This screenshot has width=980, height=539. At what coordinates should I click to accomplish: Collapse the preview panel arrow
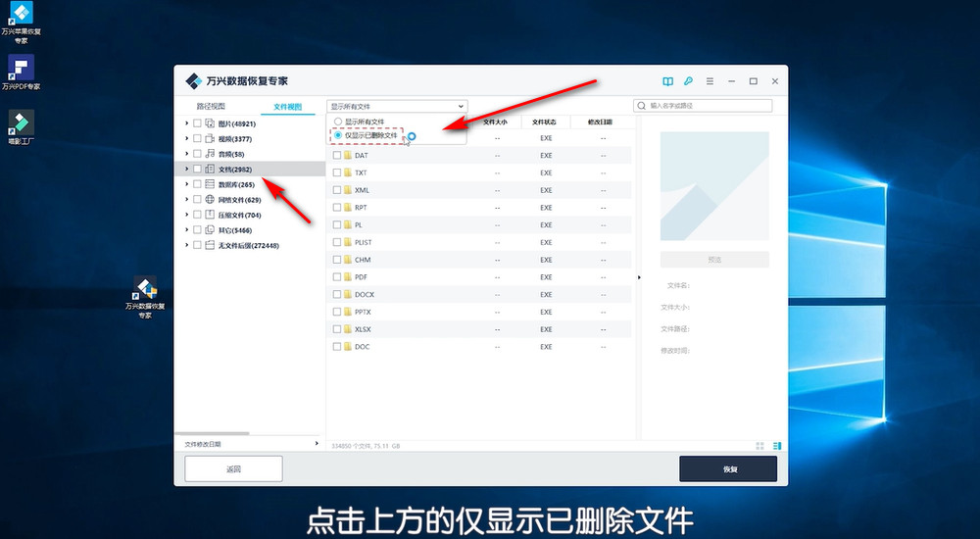coord(639,277)
